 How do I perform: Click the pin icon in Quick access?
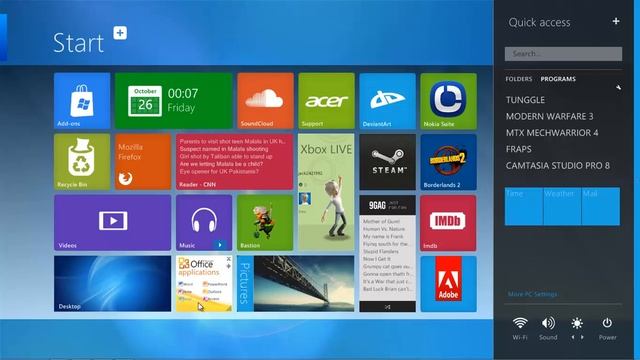[618, 87]
